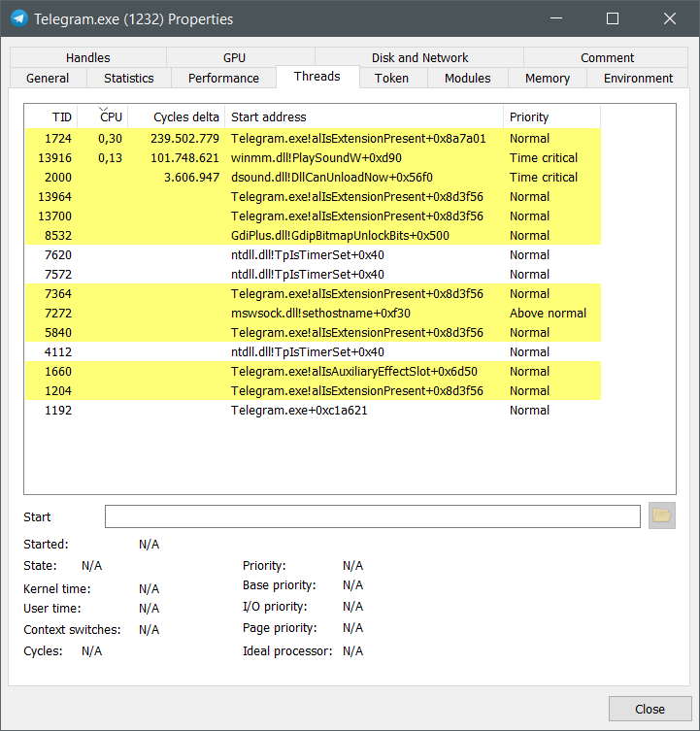
Task: Switch to the GPU tab
Action: click(x=241, y=58)
